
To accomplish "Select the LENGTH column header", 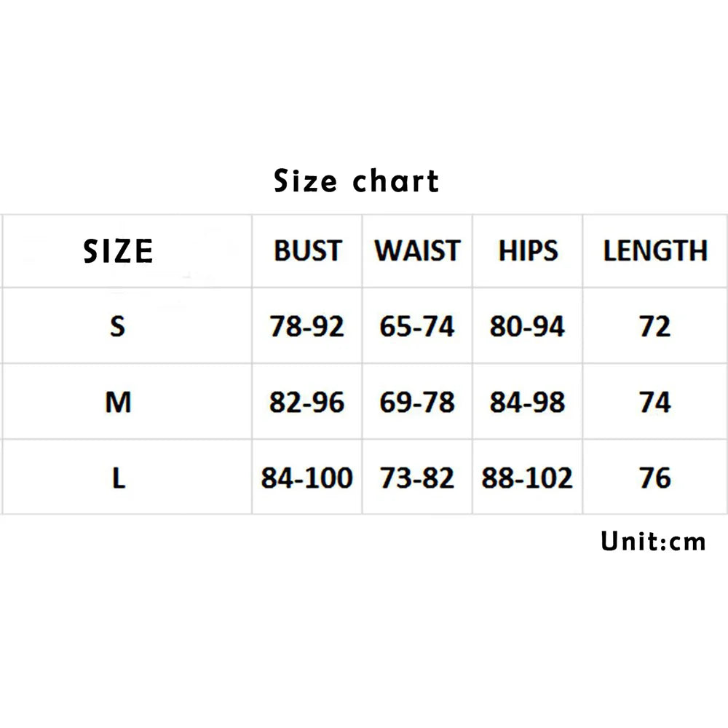I will (x=654, y=251).
